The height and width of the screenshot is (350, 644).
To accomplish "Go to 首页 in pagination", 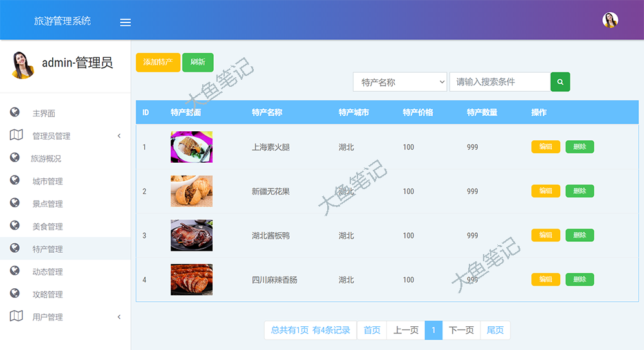I will click(372, 330).
